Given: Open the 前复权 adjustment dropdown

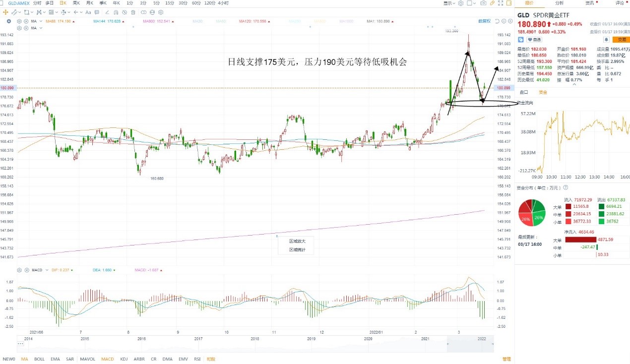Looking at the screenshot, I should pos(484,21).
